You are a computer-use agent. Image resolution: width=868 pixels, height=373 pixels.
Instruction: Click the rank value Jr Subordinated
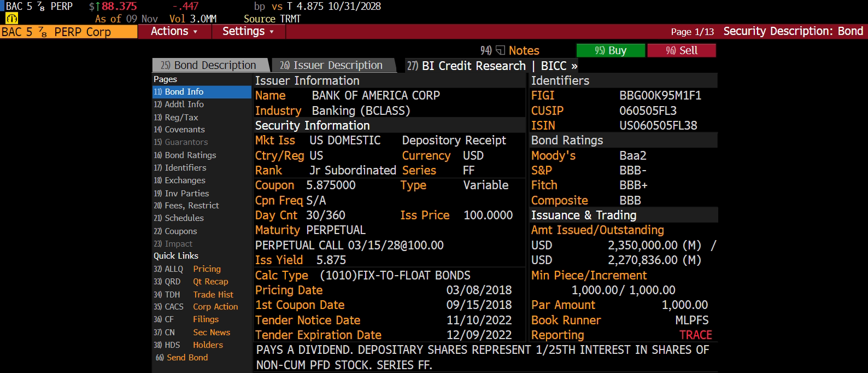[x=353, y=171]
